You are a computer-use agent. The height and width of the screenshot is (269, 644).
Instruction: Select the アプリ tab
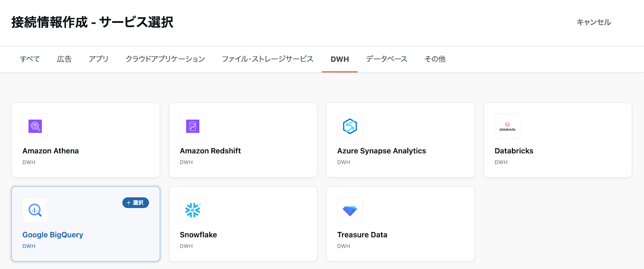(99, 59)
